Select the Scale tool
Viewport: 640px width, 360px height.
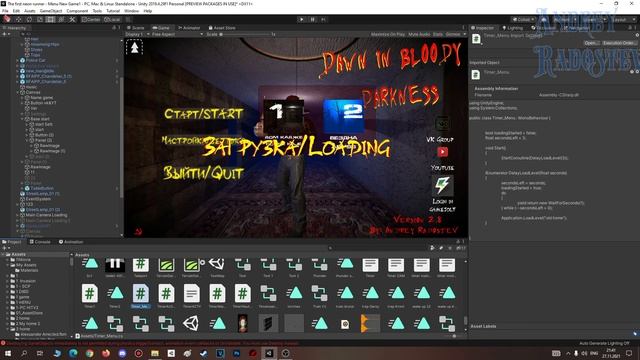point(40,19)
